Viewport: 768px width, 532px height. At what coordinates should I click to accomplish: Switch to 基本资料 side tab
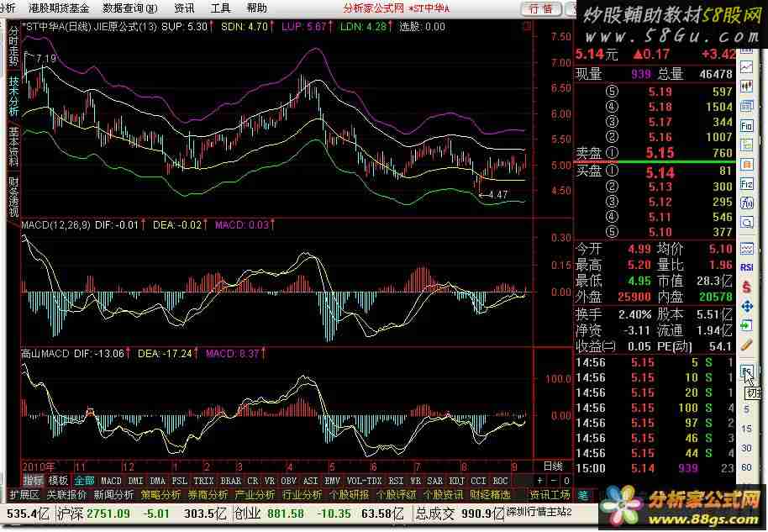13,147
